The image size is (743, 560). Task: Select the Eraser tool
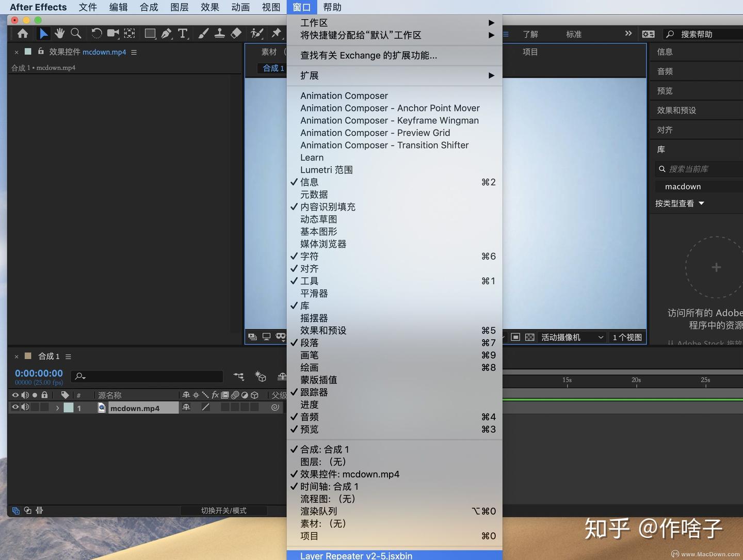pos(236,33)
